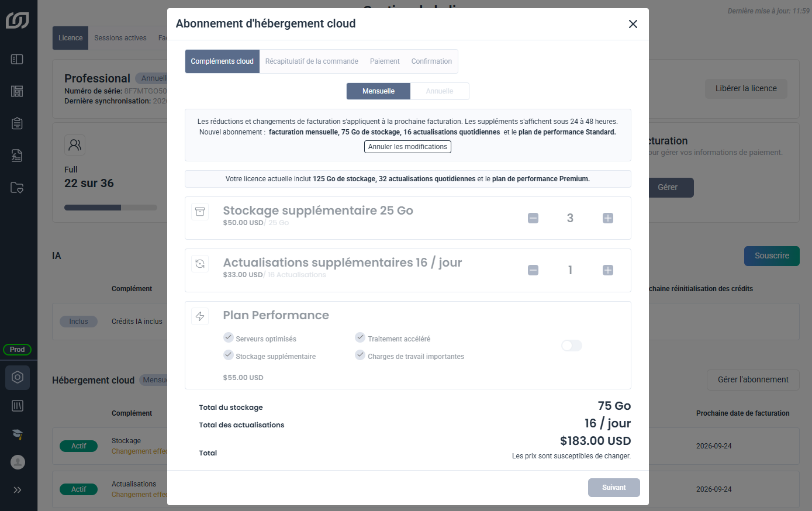This screenshot has width=812, height=511.
Task: Click Annuler les modifications button
Action: coord(407,147)
